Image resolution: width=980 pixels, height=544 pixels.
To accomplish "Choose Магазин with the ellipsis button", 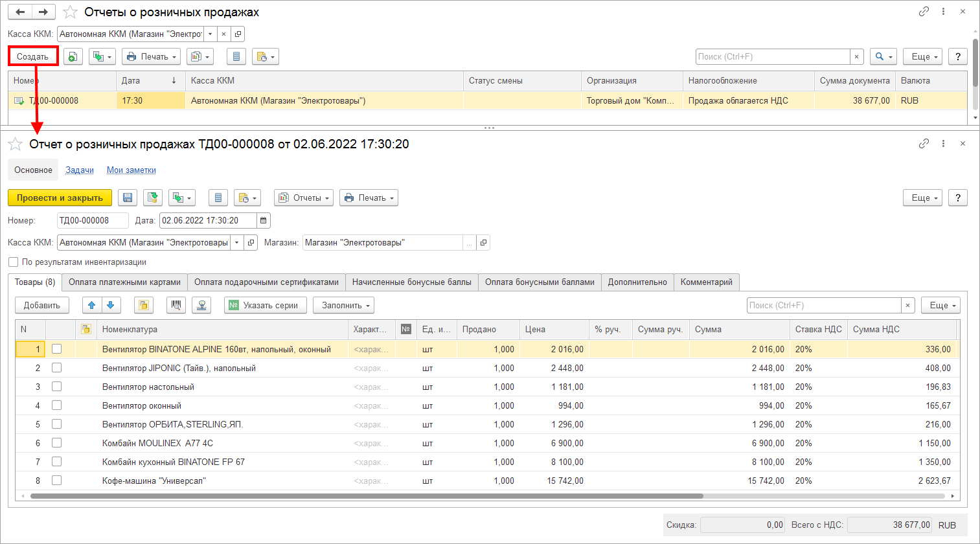I will pyautogui.click(x=469, y=243).
